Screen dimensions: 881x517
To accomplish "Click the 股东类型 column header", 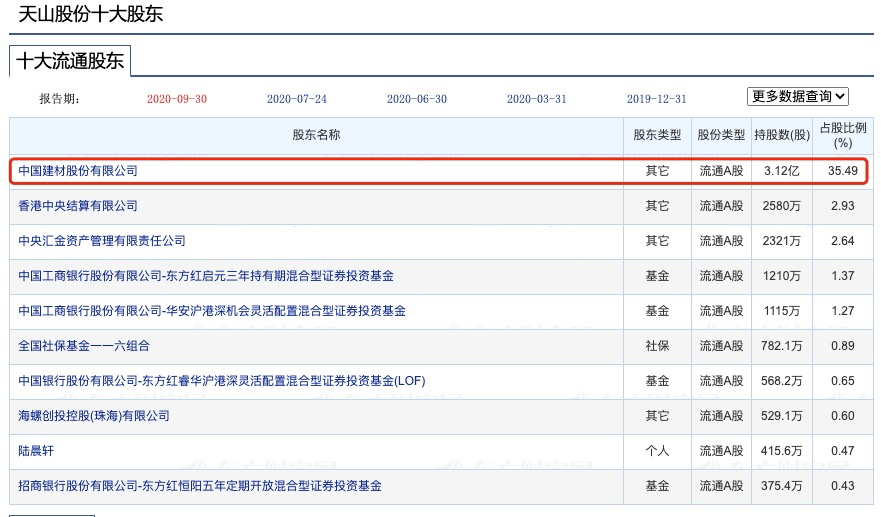I will coord(657,135).
